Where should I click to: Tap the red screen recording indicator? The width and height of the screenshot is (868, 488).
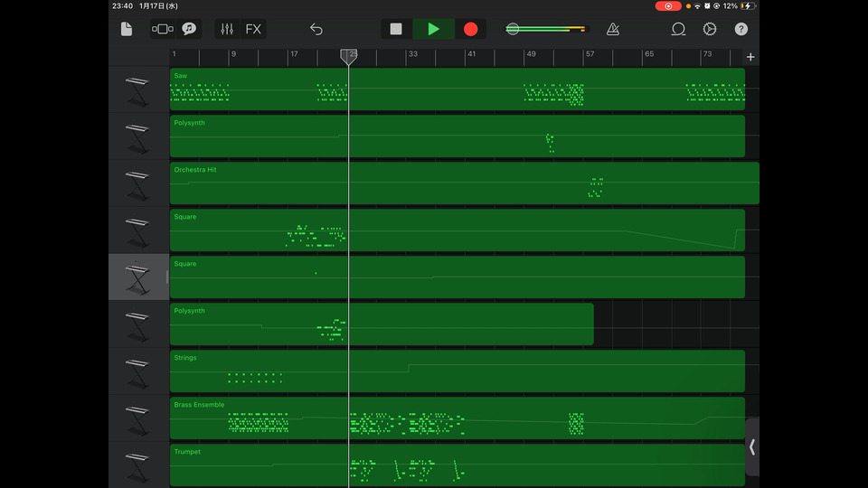pyautogui.click(x=668, y=6)
